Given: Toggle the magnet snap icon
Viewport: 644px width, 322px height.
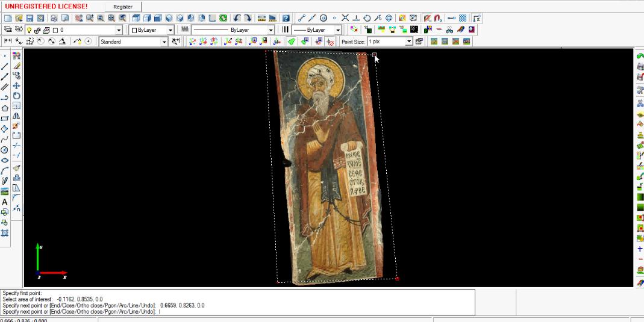Looking at the screenshot, I should 438,18.
